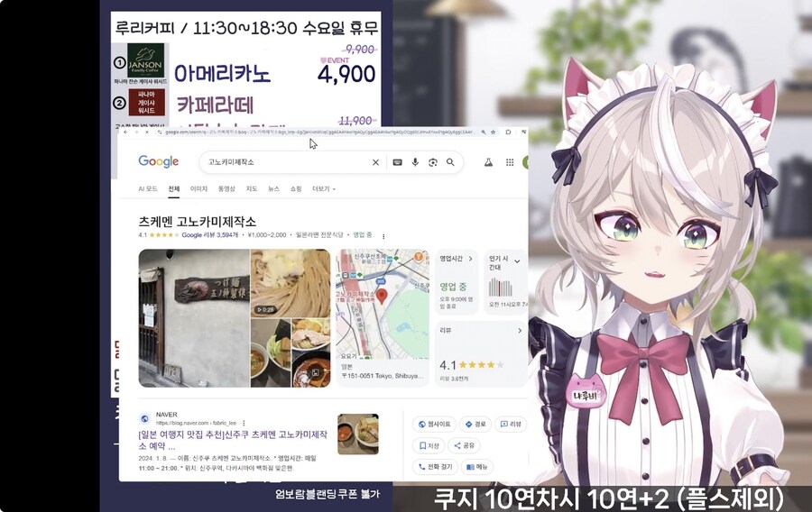Focus the Google search input field
Image resolution: width=812 pixels, height=512 pixels.
click(288, 162)
